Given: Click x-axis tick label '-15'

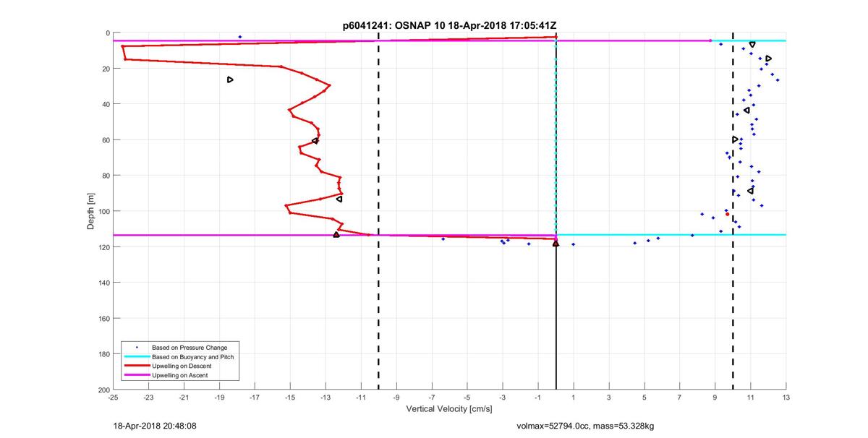Looking at the screenshot, I should (x=290, y=398).
